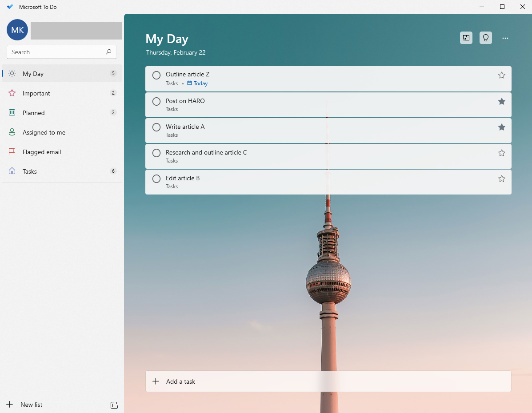Image resolution: width=532 pixels, height=413 pixels.
Task: Click the search magnifier icon
Action: 108,52
